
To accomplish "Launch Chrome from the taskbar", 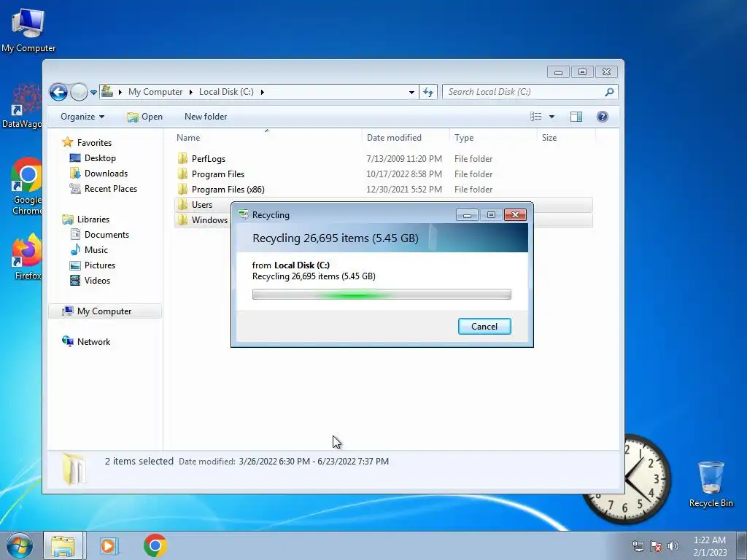I will [155, 545].
